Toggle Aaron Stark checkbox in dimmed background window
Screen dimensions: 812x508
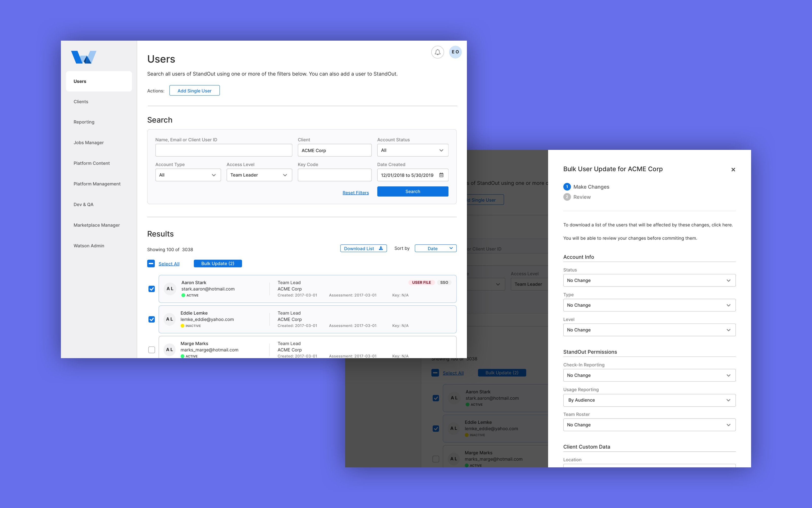point(436,398)
